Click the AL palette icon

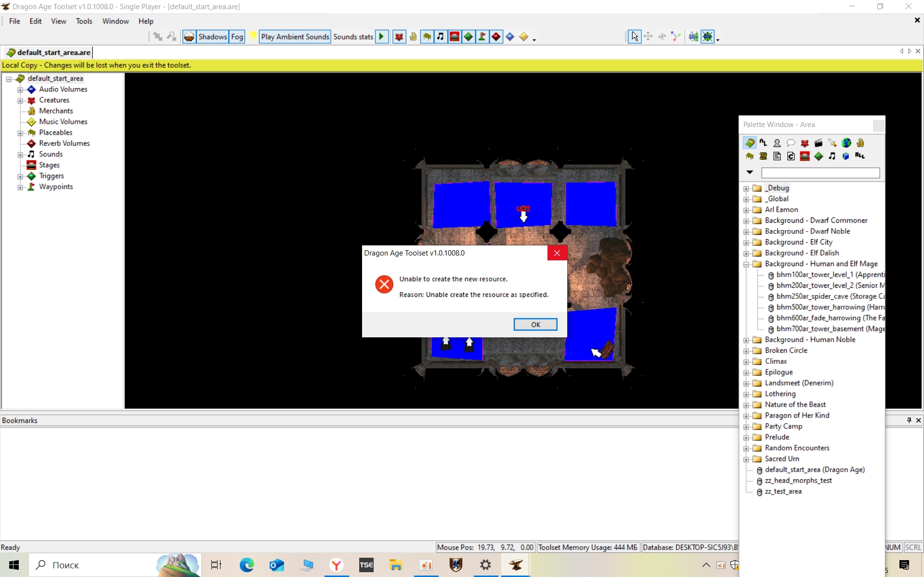click(x=763, y=143)
